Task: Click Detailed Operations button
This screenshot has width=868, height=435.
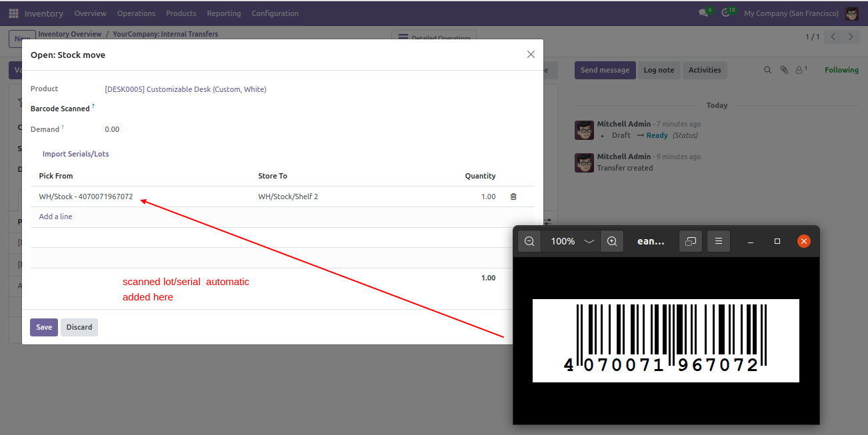Action: point(434,38)
